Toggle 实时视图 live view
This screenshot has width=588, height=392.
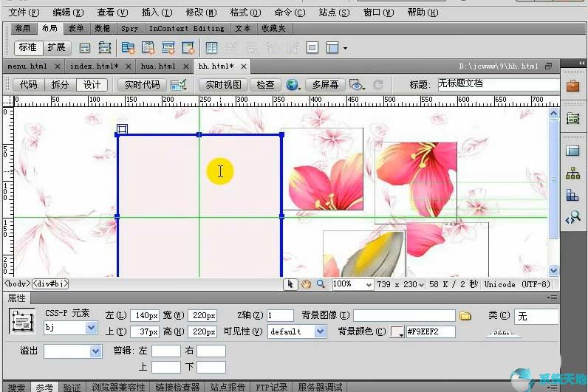point(224,85)
